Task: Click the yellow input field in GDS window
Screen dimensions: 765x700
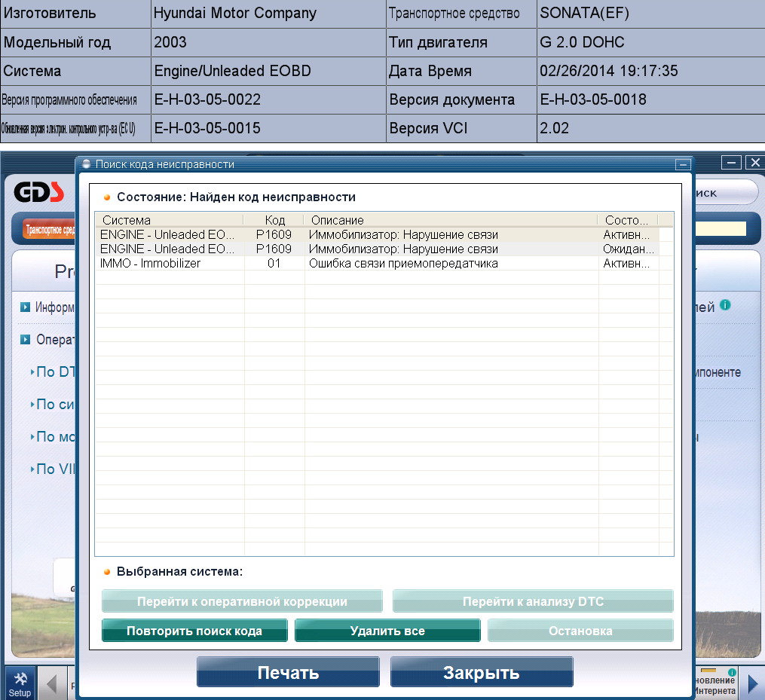Action: pos(721,229)
